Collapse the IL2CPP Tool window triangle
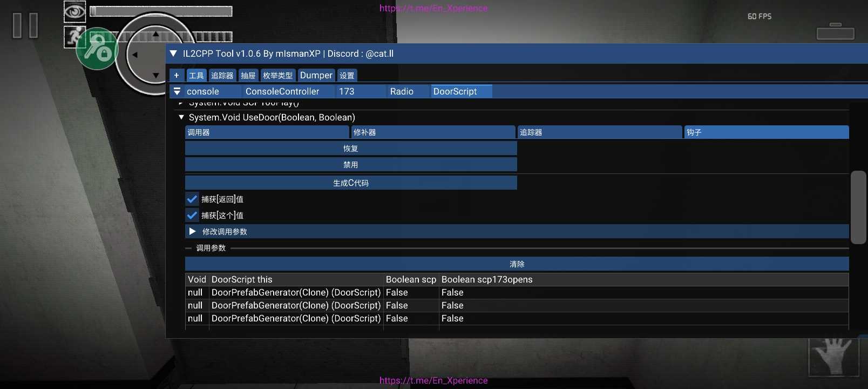Viewport: 868px width, 389px height. click(173, 53)
